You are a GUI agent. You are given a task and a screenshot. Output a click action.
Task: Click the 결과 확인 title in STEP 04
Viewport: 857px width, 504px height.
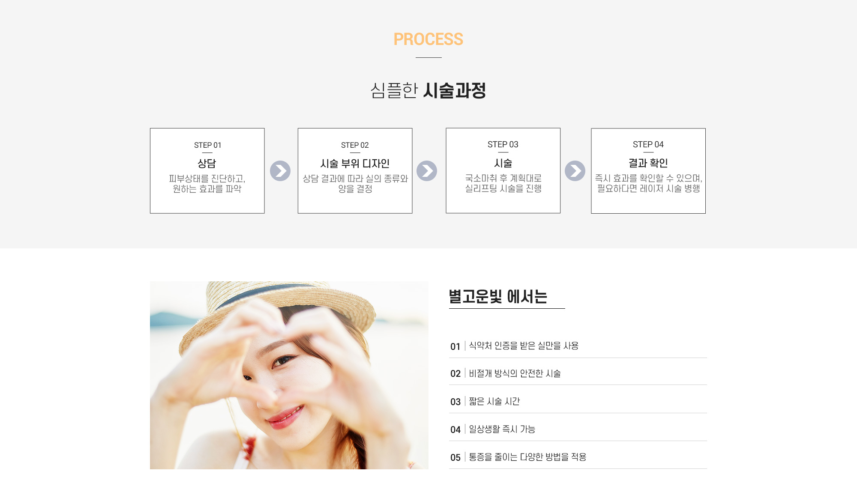pos(648,163)
